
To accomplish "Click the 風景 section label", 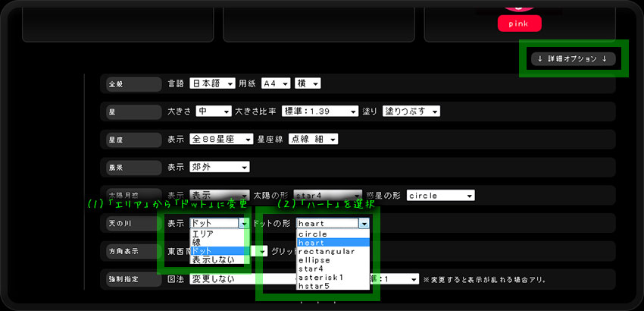I will 134,168.
